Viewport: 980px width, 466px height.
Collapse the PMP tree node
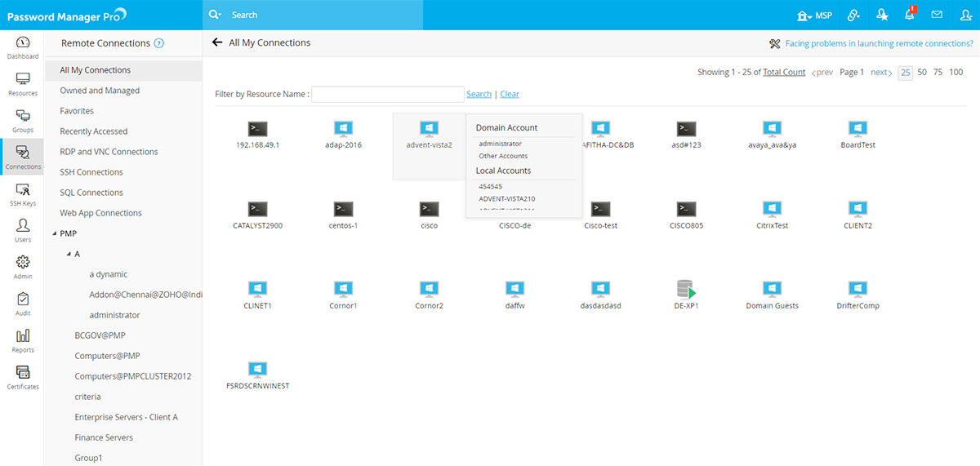(55, 233)
